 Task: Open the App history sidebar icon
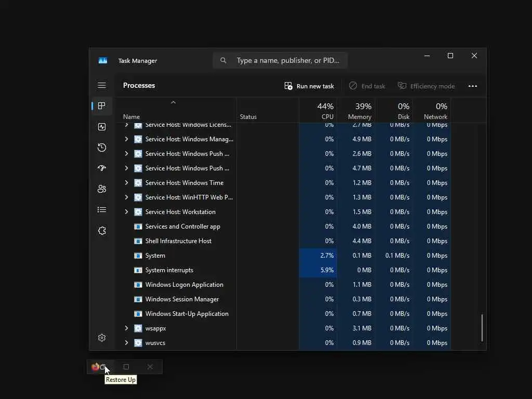click(x=102, y=148)
